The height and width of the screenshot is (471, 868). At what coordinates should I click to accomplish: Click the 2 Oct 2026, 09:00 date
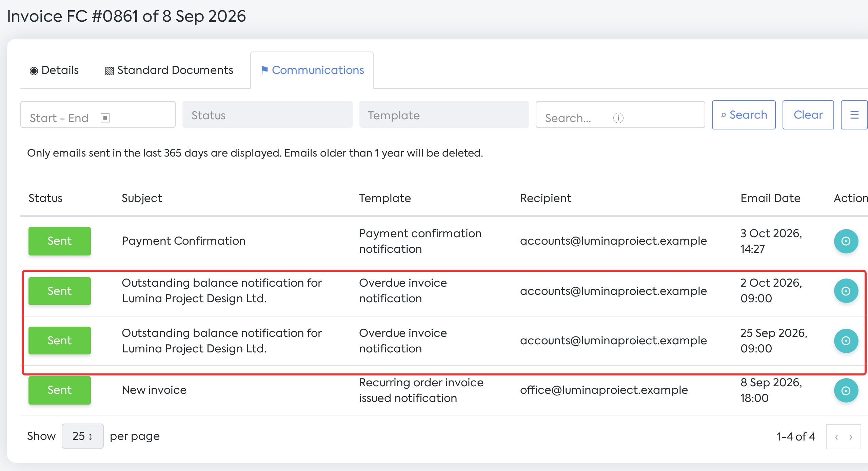click(x=771, y=291)
